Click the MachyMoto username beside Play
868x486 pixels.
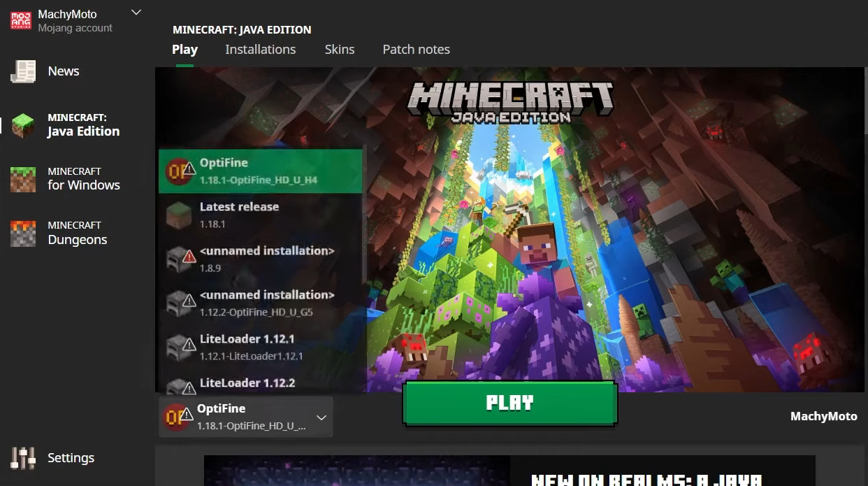pos(823,416)
